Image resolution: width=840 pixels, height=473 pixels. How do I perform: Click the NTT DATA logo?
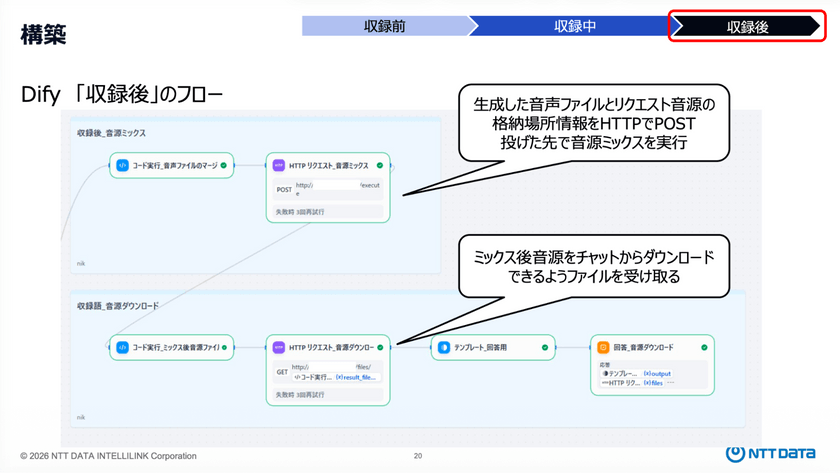(770, 453)
